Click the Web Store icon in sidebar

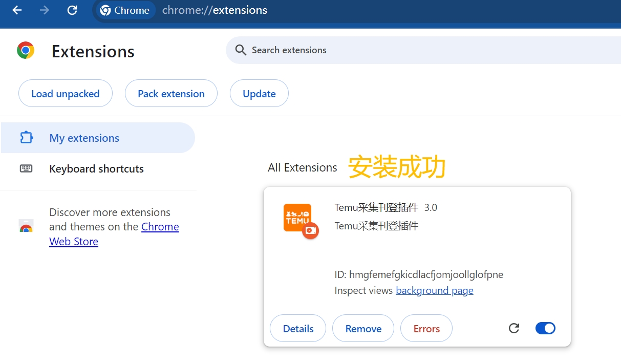coord(26,226)
